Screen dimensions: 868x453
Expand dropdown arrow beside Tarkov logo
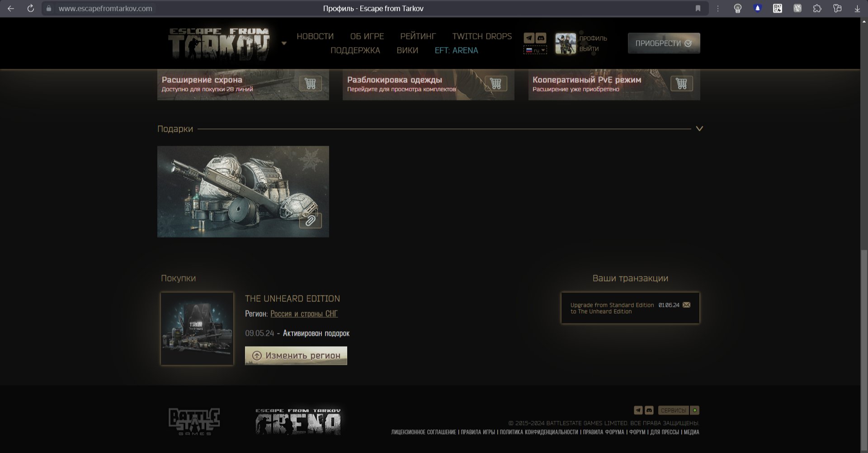click(x=284, y=43)
